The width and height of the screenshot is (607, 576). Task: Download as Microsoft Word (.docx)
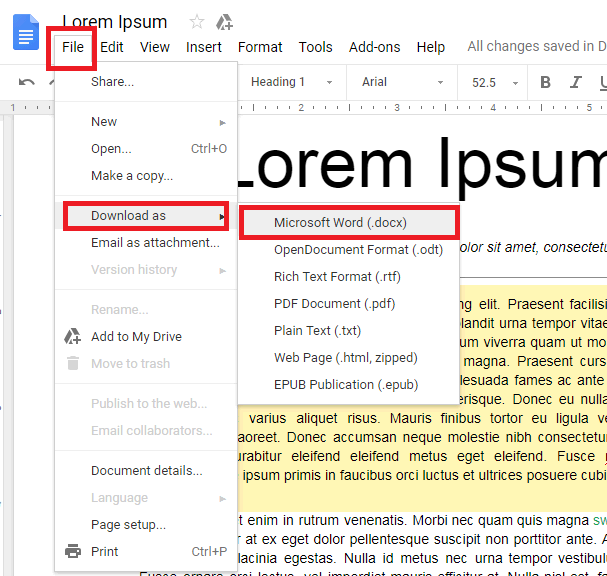click(x=349, y=223)
